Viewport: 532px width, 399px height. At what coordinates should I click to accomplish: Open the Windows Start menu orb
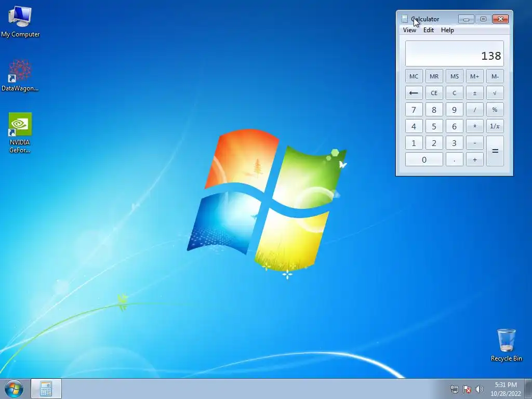[14, 389]
